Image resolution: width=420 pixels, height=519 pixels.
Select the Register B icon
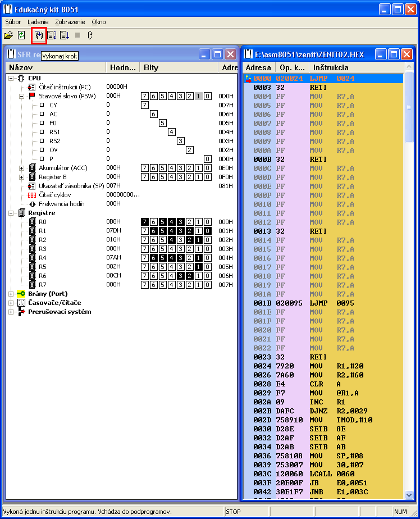click(x=32, y=177)
